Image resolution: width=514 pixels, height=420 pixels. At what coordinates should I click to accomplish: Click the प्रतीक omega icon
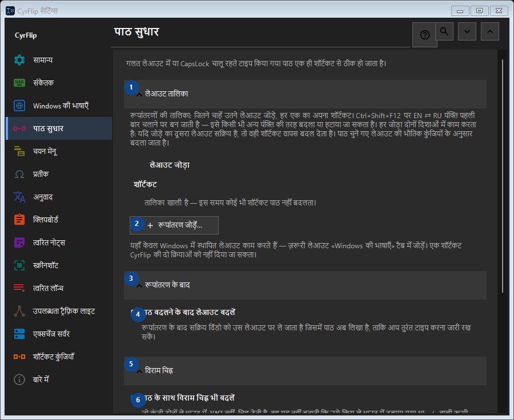[x=19, y=174]
